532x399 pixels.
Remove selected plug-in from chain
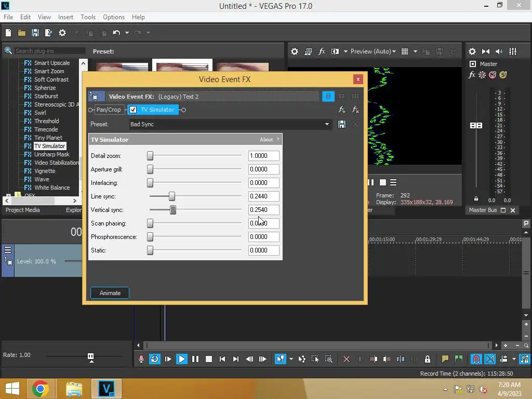click(x=355, y=110)
